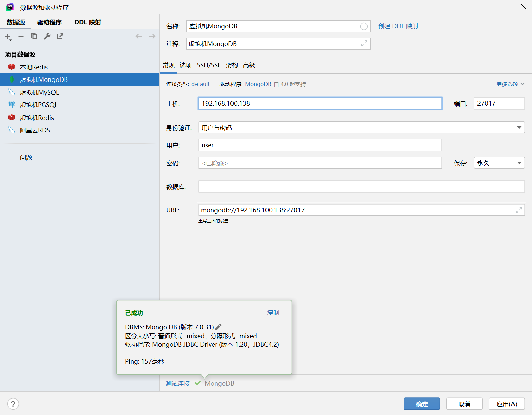
Task: Click the 取消 button
Action: pyautogui.click(x=464, y=404)
